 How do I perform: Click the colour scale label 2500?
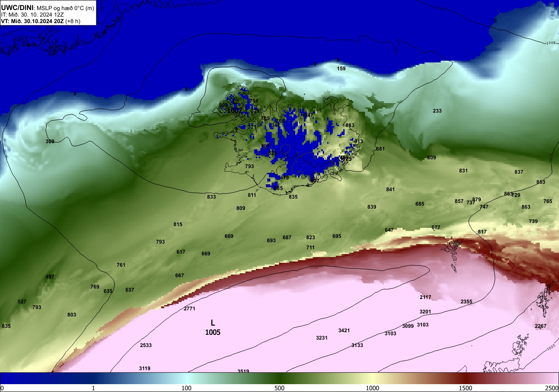coord(552,388)
